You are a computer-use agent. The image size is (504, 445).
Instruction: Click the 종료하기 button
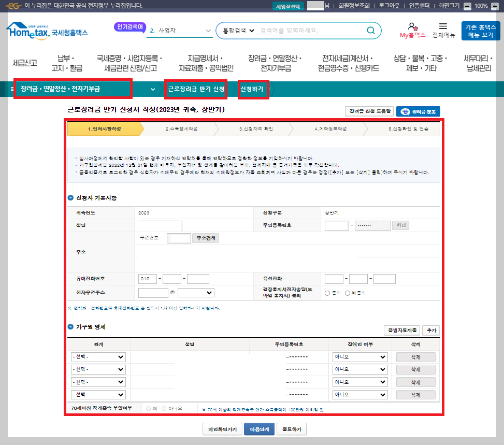292,429
